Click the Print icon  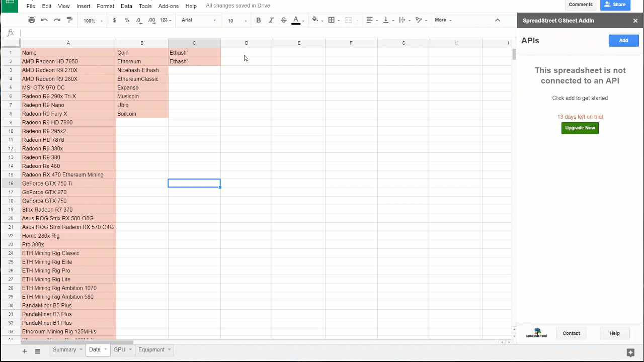coord(32,20)
